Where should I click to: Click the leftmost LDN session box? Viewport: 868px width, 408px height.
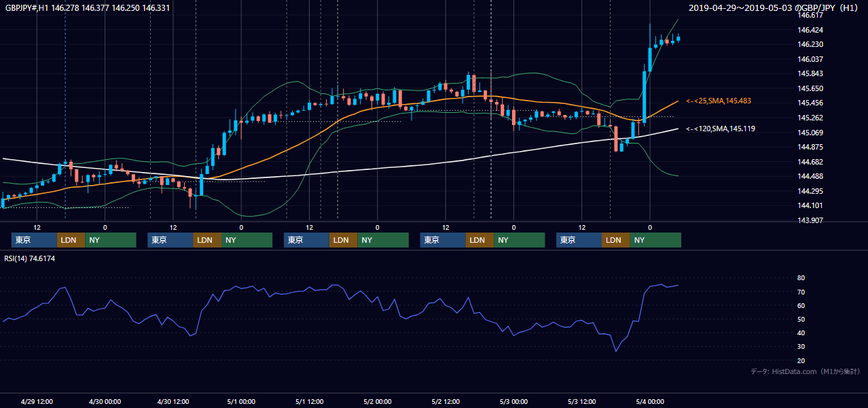point(71,240)
